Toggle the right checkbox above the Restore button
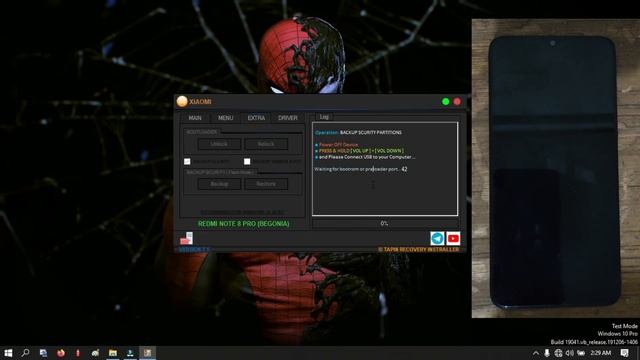The height and width of the screenshot is (360, 640). tap(247, 161)
